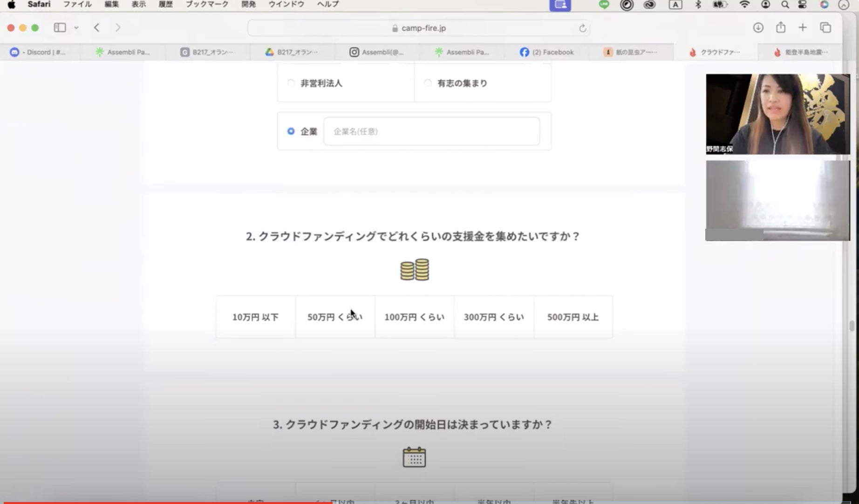This screenshot has width=859, height=504.
Task: Click the camp-fire.jp address bar
Action: 419,28
